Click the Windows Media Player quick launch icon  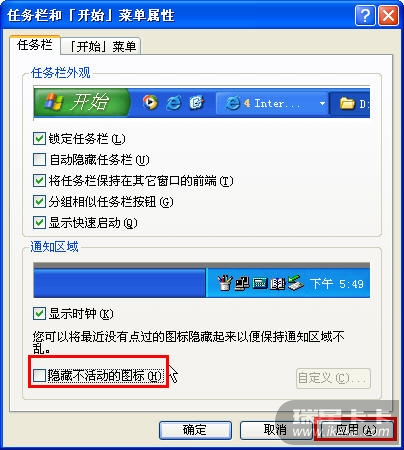pyautogui.click(x=150, y=102)
